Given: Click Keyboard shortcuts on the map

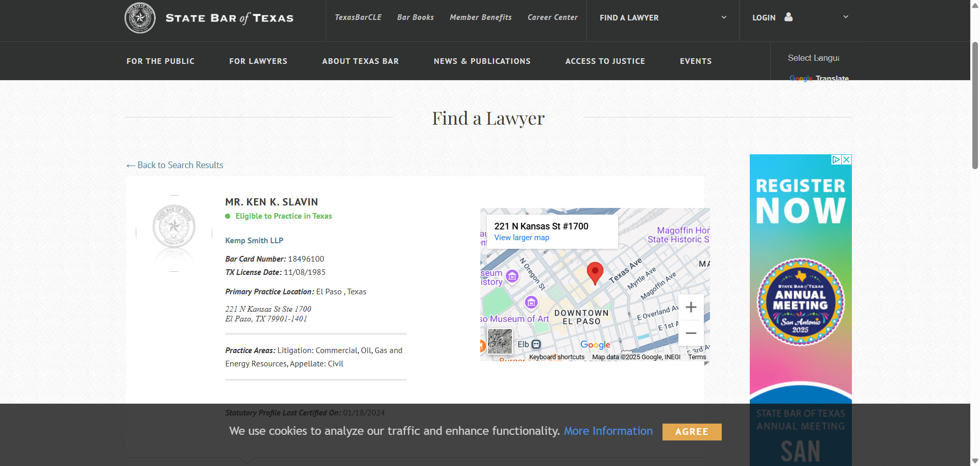Looking at the screenshot, I should (556, 357).
